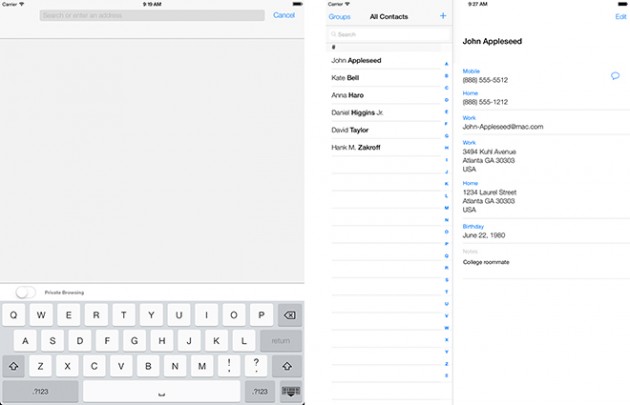The height and width of the screenshot is (405, 630).
Task: Send message via the speech bubble icon
Action: [615, 76]
